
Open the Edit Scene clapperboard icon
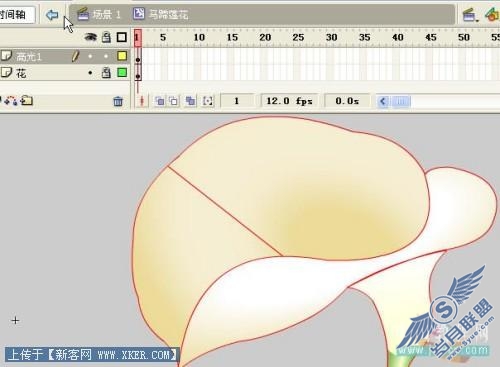pyautogui.click(x=470, y=15)
